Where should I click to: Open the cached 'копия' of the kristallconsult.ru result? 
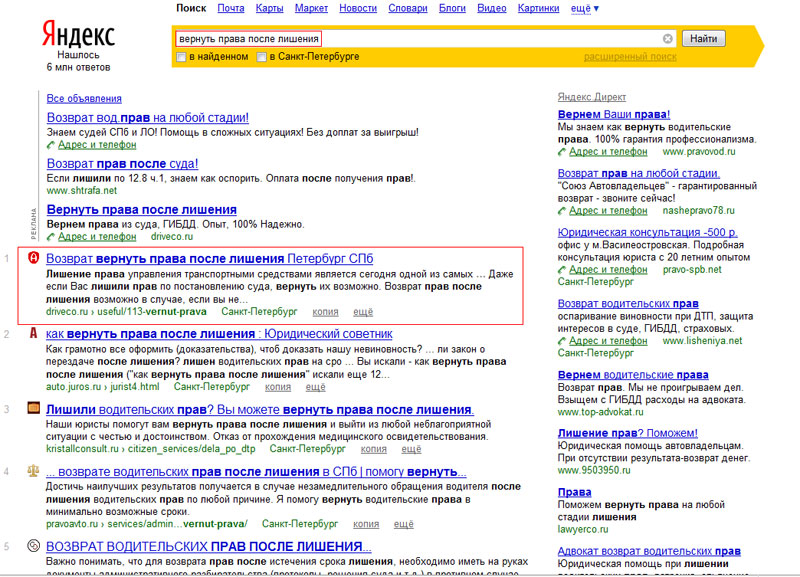click(374, 449)
